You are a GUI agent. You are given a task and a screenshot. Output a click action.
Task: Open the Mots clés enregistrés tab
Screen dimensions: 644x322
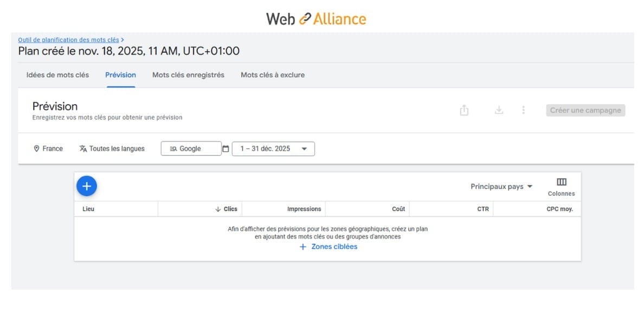click(x=188, y=75)
